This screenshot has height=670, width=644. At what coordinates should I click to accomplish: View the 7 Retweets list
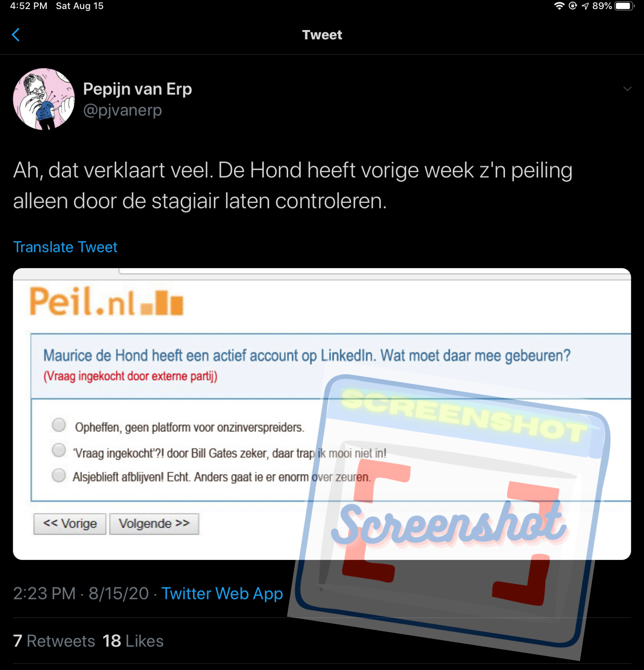point(54,641)
